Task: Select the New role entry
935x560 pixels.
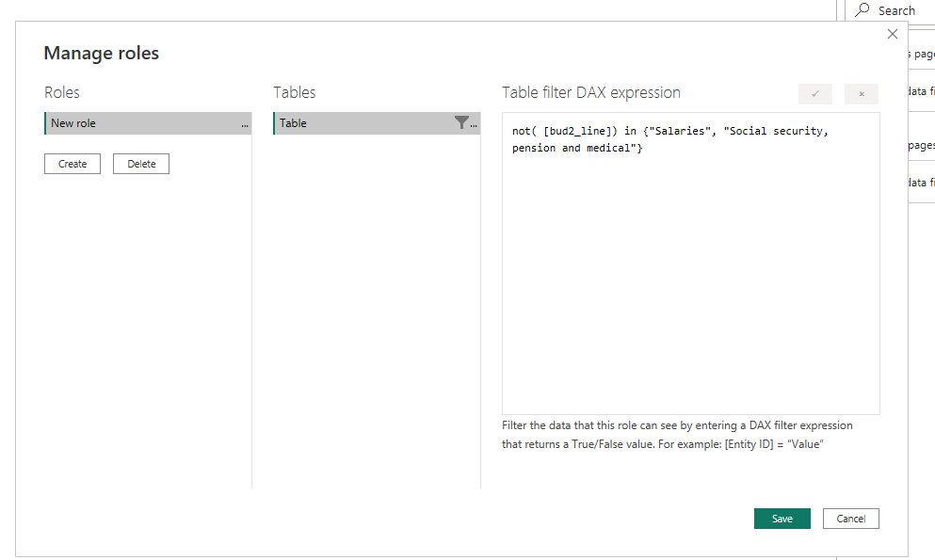Action: coord(148,123)
